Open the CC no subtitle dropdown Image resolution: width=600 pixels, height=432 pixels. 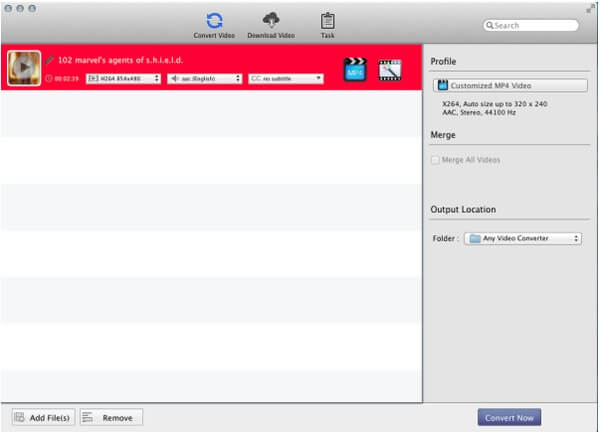coord(286,78)
